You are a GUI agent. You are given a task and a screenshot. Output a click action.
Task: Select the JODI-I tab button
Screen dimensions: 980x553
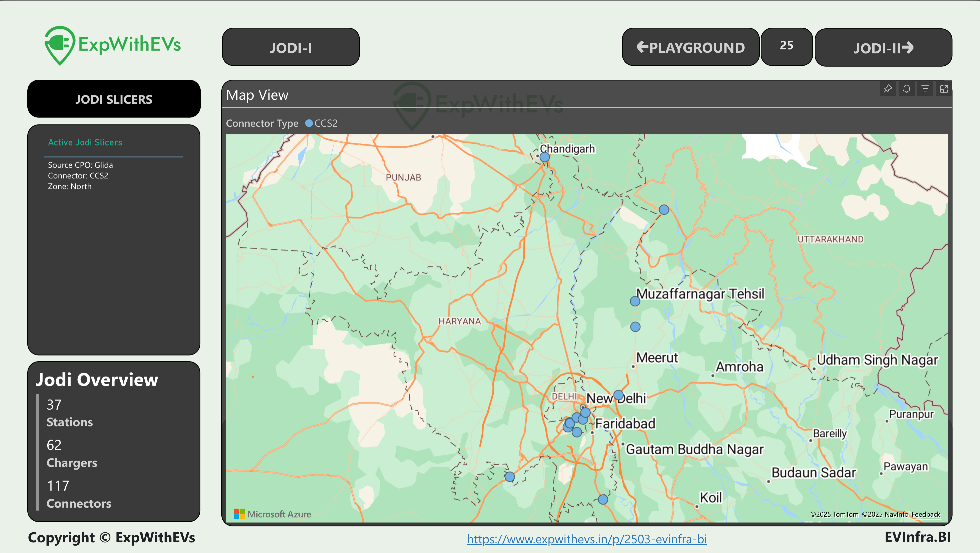click(x=291, y=47)
